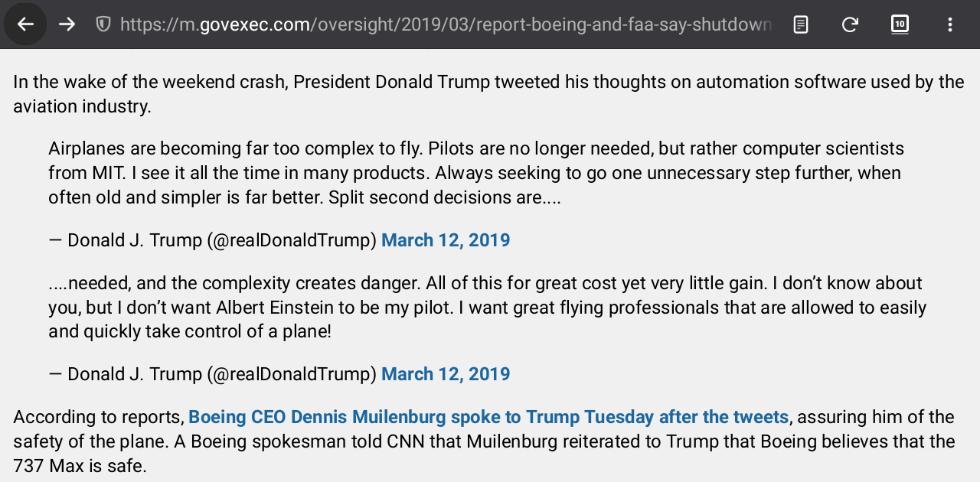
Task: Go forward with the right arrow icon
Action: [67, 24]
